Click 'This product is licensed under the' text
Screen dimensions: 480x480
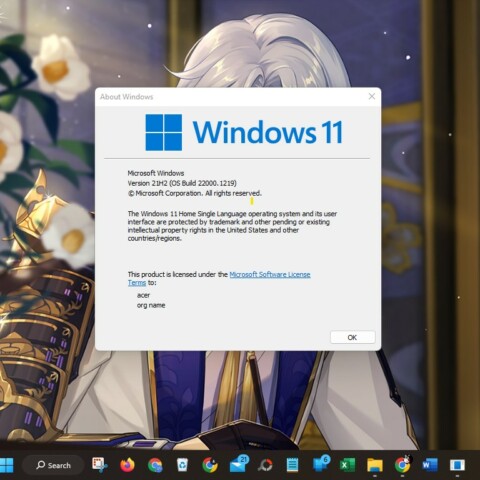(178, 274)
